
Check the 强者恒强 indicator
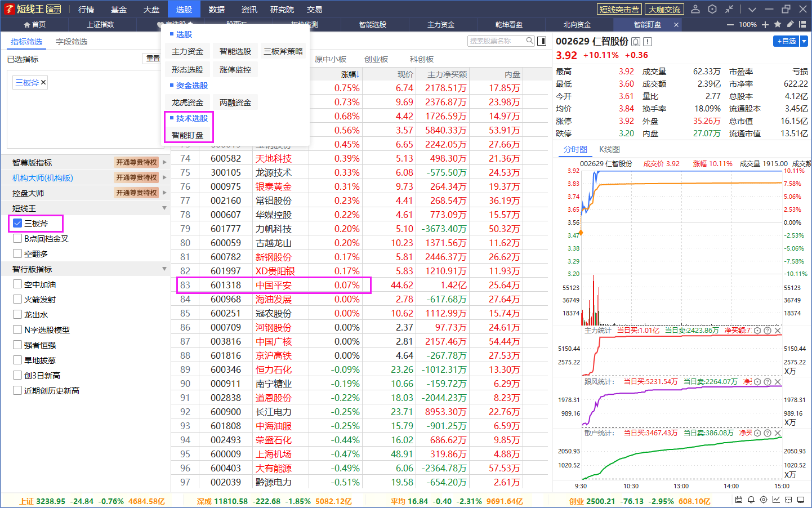pyautogui.click(x=17, y=345)
